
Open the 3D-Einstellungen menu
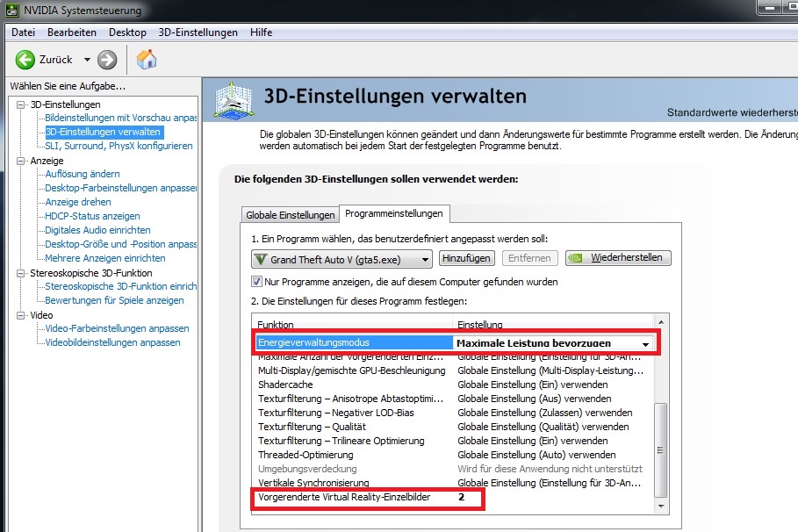[198, 32]
